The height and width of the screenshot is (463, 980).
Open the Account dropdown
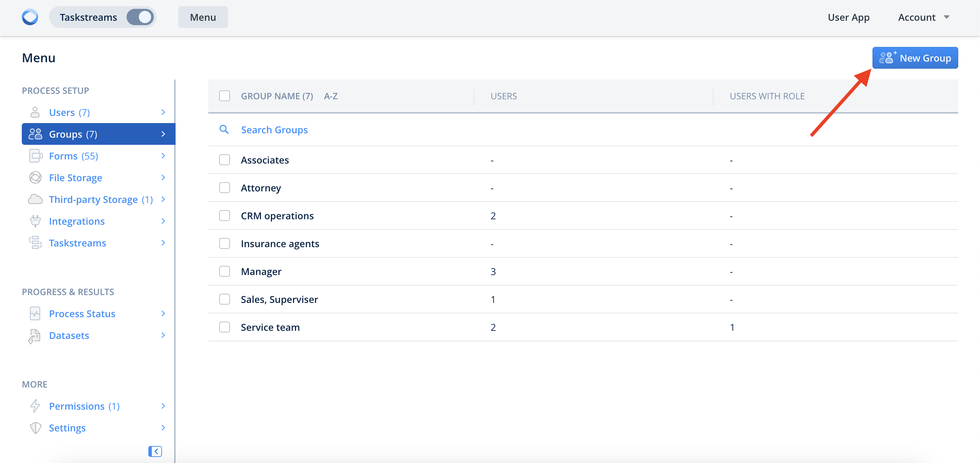pyautogui.click(x=923, y=17)
